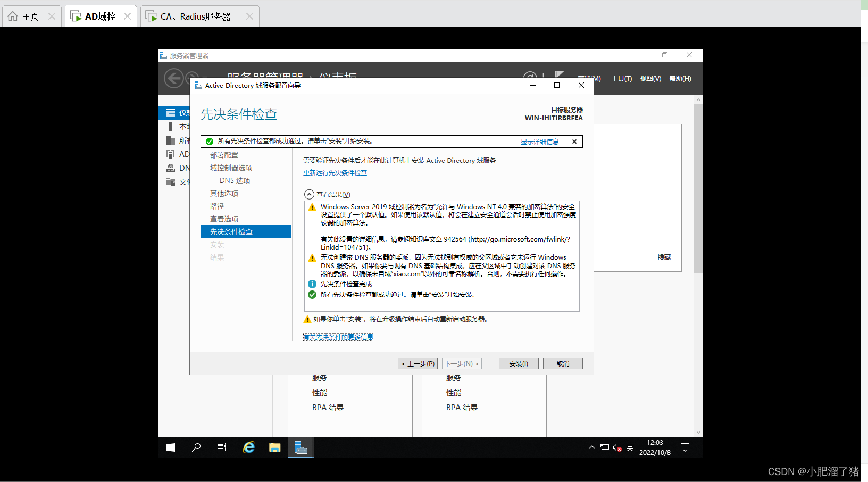Open the Windows Start menu
This screenshot has width=868, height=482.
click(171, 448)
